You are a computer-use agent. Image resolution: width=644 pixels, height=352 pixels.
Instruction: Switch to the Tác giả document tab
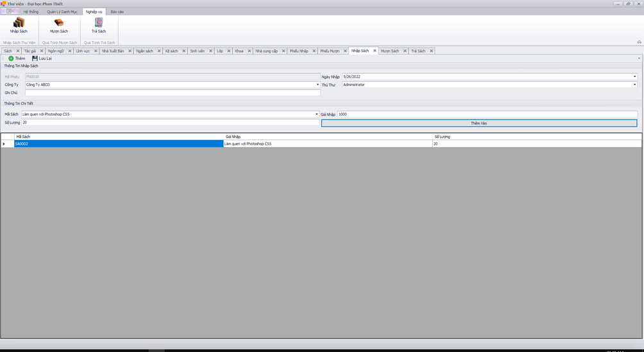(30, 51)
